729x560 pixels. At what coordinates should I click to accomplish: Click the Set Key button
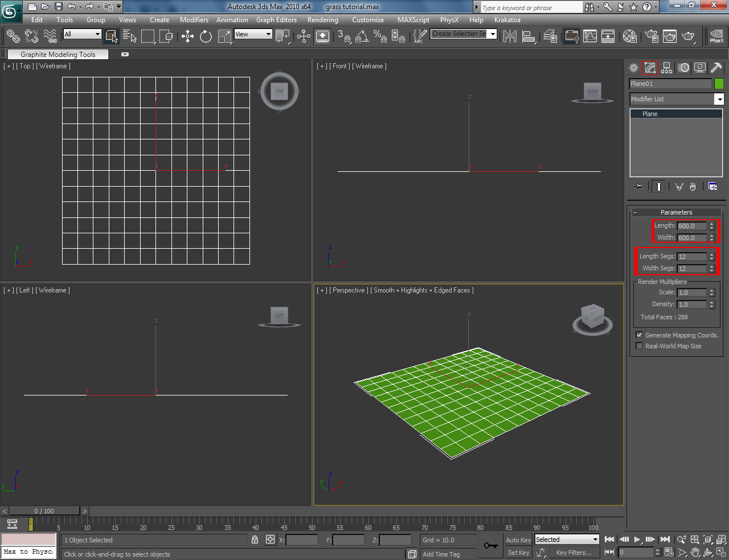tap(518, 552)
